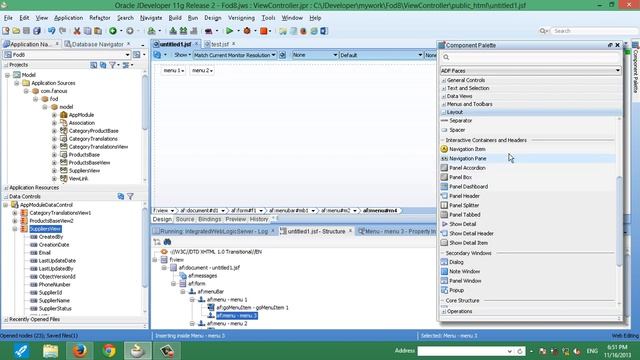Switch to the Bindings view tab
Viewport: 640px width, 360px height.
coord(209,219)
